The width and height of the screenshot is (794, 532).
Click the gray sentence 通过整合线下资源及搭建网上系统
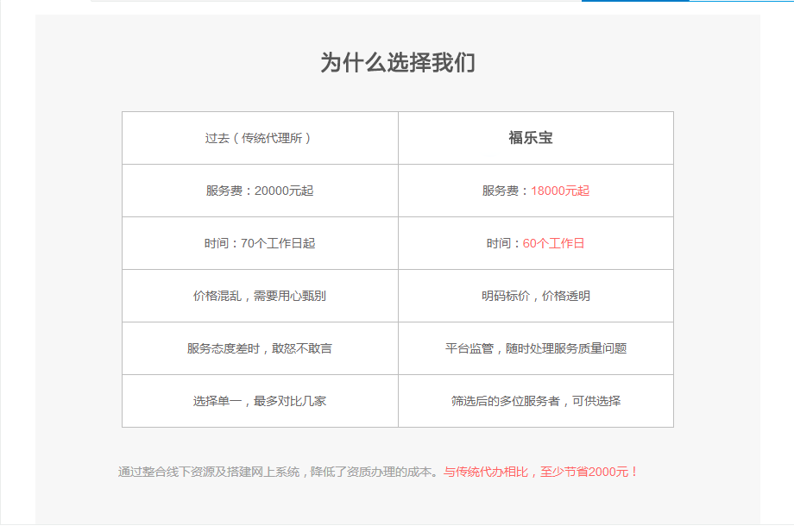tap(209, 472)
